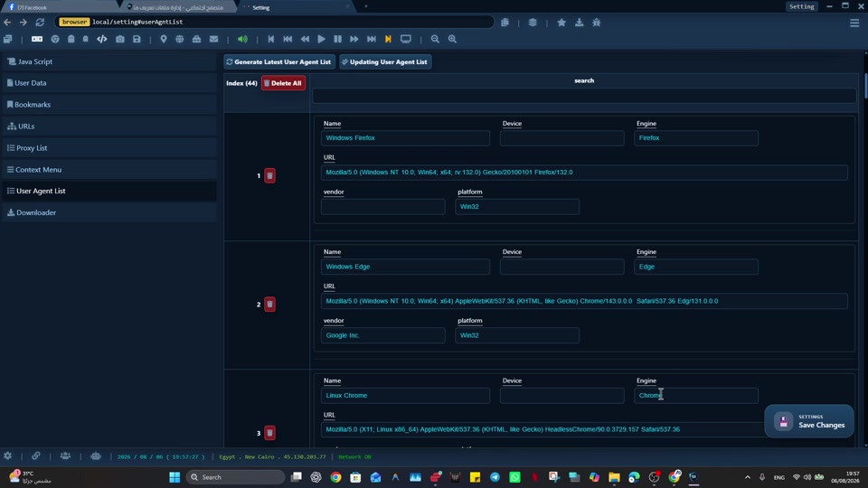Click the rewind button in toolbar
This screenshot has width=868, height=488.
(305, 39)
